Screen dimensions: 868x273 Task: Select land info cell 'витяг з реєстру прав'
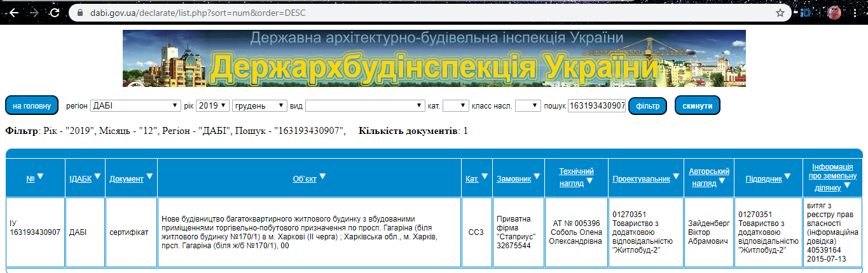(x=832, y=232)
